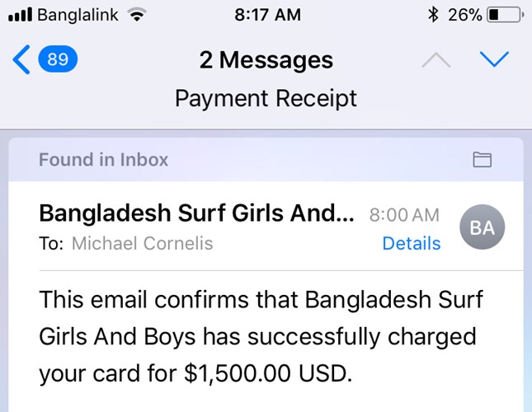This screenshot has width=532, height=412.
Task: Tap the 8:00 AM message timestamp
Action: click(404, 215)
